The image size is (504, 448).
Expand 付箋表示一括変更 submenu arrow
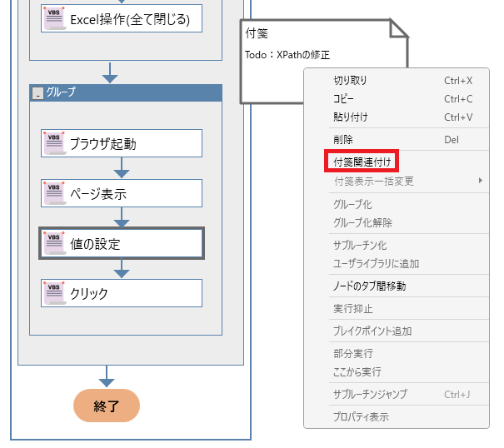[x=480, y=181]
